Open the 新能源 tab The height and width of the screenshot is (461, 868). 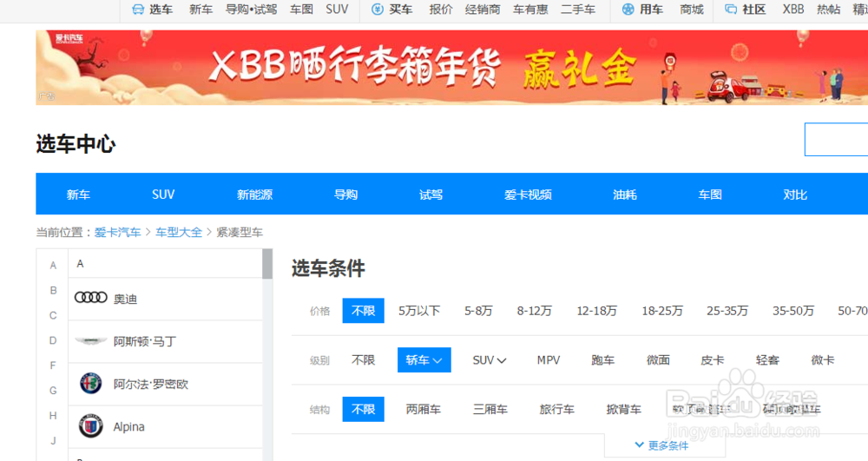(x=254, y=194)
